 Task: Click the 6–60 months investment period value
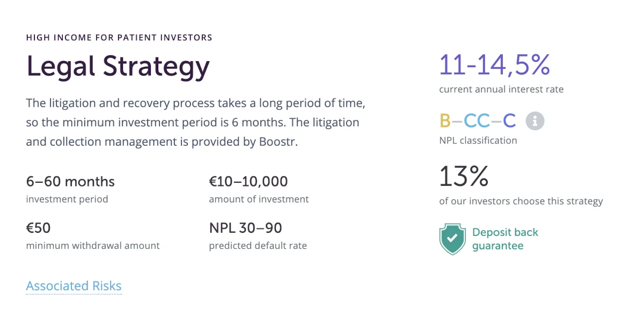(70, 182)
